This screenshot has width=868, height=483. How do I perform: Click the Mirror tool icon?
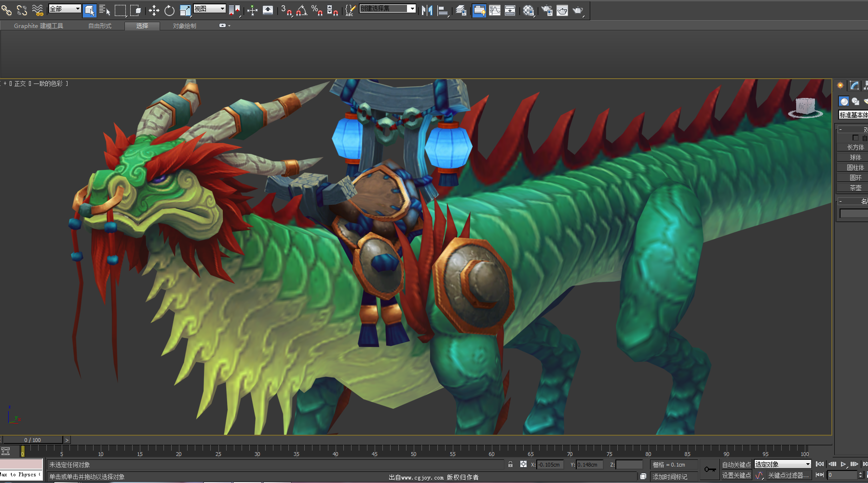427,10
